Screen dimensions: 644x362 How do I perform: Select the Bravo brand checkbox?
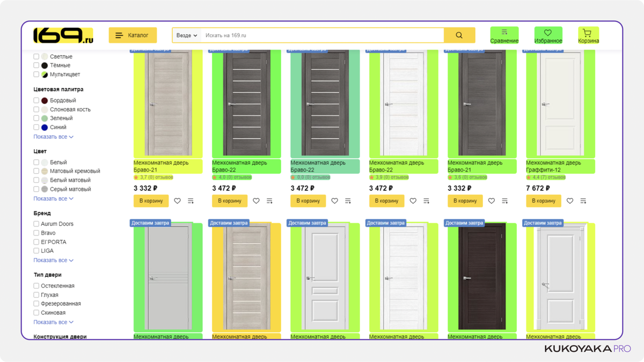pyautogui.click(x=36, y=233)
